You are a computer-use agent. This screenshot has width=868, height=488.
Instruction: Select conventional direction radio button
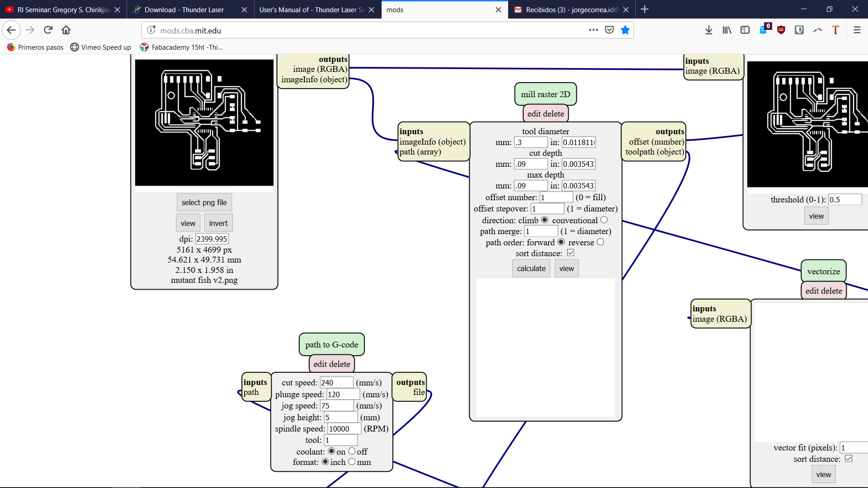point(604,220)
